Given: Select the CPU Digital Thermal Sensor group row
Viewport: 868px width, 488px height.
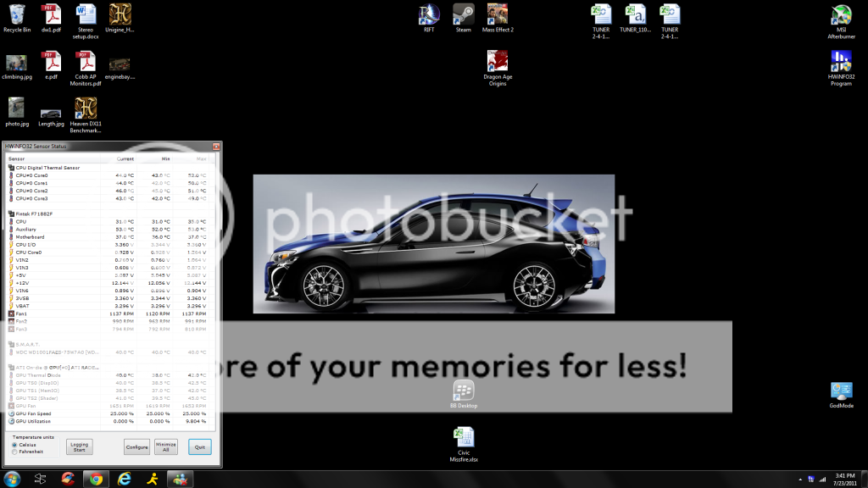Looking at the screenshot, I should tap(108, 168).
